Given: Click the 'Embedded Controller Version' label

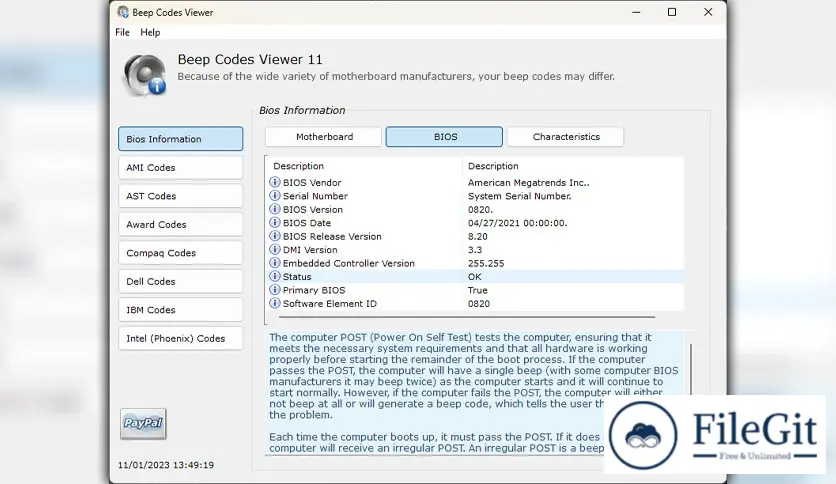Looking at the screenshot, I should pos(348,263).
